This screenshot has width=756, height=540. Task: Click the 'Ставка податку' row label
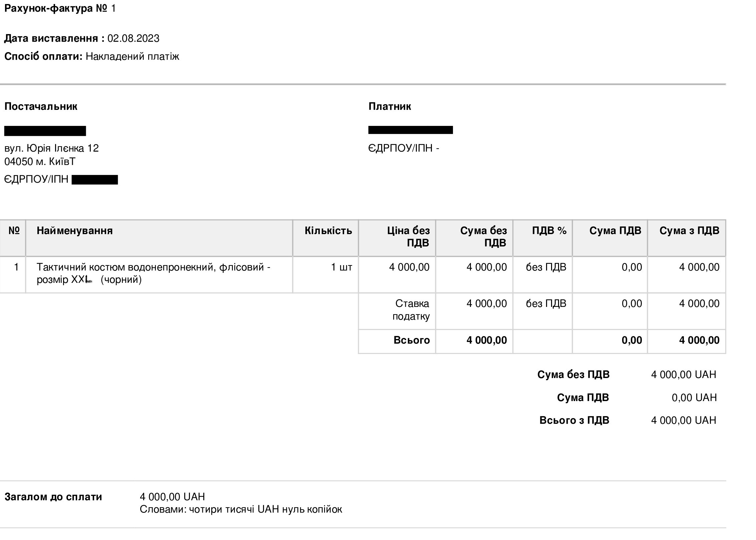click(x=411, y=310)
